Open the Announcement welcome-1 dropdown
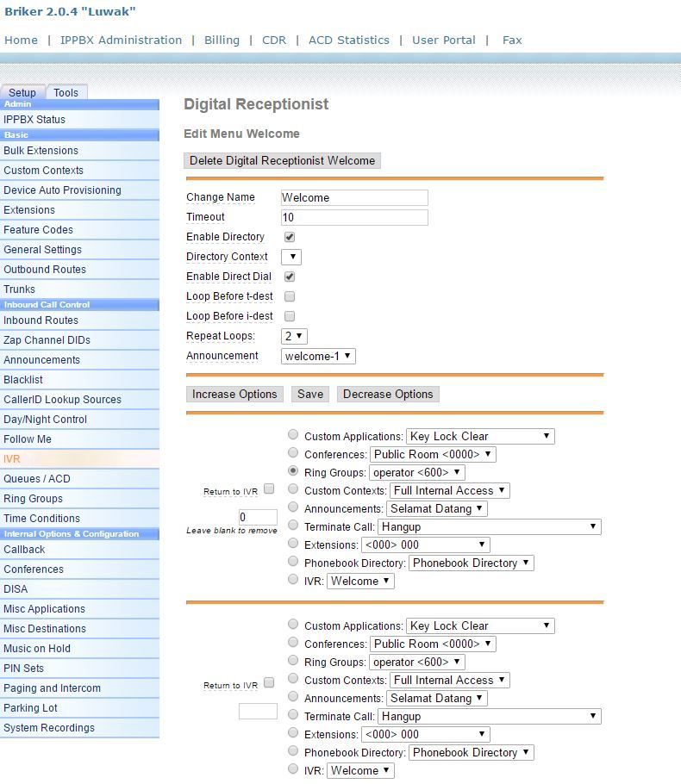The height and width of the screenshot is (784, 681). click(318, 356)
